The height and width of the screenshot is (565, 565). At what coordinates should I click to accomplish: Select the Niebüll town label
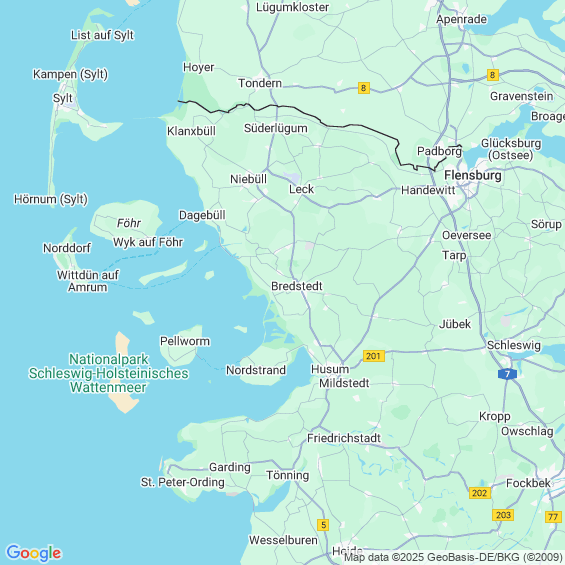click(249, 179)
